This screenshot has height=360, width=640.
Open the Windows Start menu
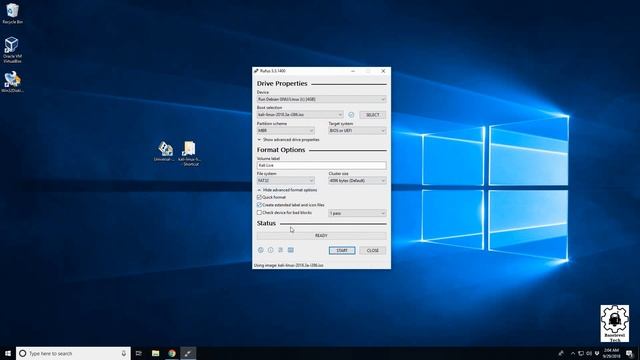tap(8, 353)
